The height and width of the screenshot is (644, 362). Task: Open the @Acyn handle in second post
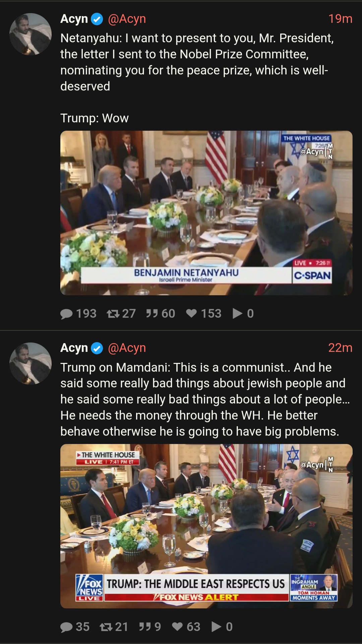tap(127, 348)
